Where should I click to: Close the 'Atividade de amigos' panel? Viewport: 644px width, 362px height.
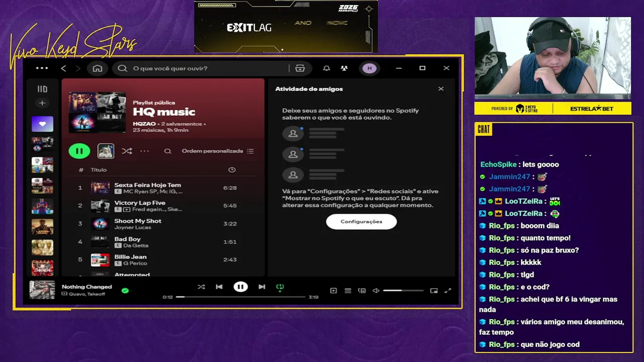[x=441, y=89]
